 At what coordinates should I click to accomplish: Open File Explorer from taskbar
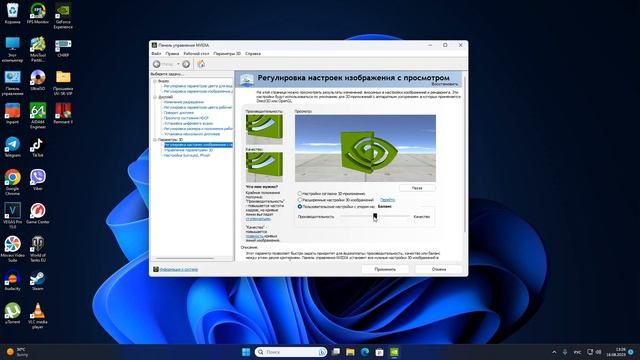350,352
